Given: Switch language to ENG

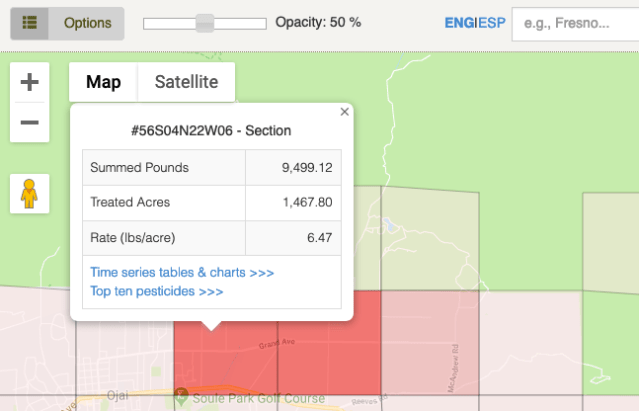Looking at the screenshot, I should coord(459,22).
